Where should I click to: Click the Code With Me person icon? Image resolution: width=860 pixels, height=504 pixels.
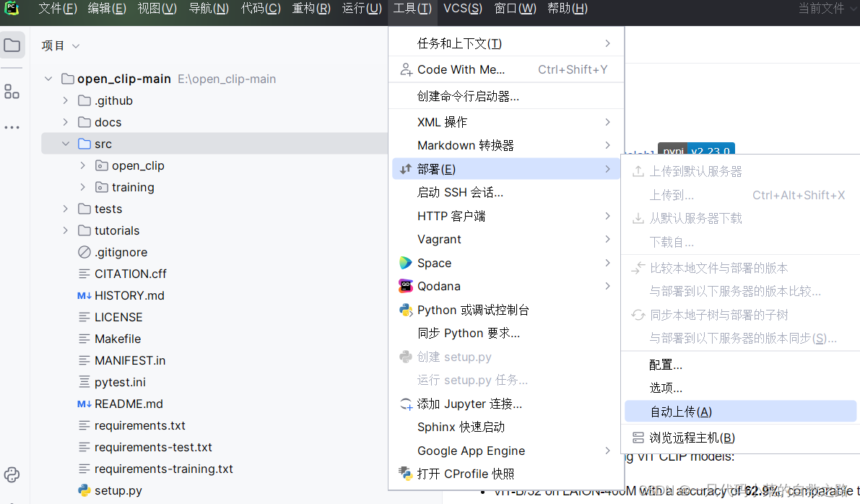point(406,69)
